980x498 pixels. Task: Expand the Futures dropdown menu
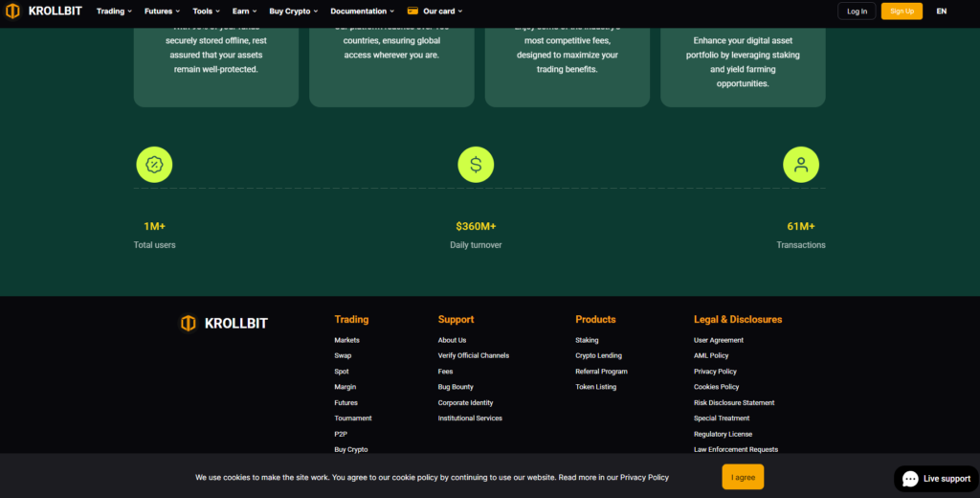tap(162, 11)
